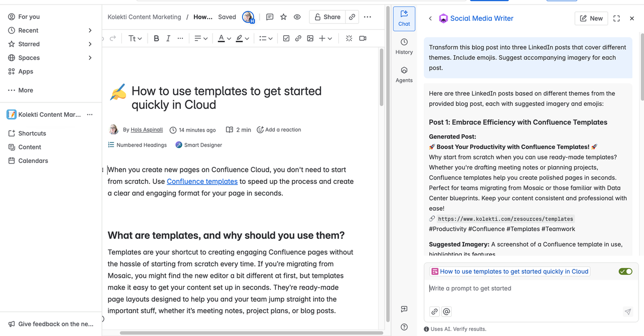Click attach link icon in prompt box
The height and width of the screenshot is (336, 644).
[x=434, y=312]
